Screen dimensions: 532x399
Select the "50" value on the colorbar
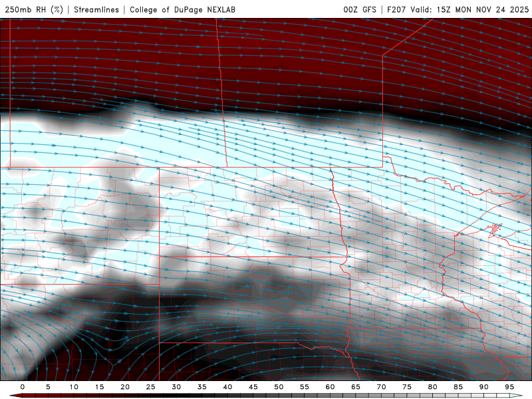279,387
